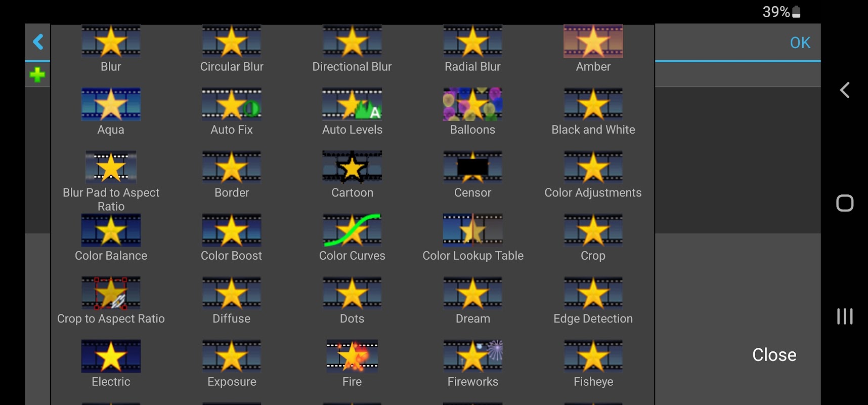The width and height of the screenshot is (868, 405).
Task: Apply the Diffuse effect
Action: click(232, 293)
